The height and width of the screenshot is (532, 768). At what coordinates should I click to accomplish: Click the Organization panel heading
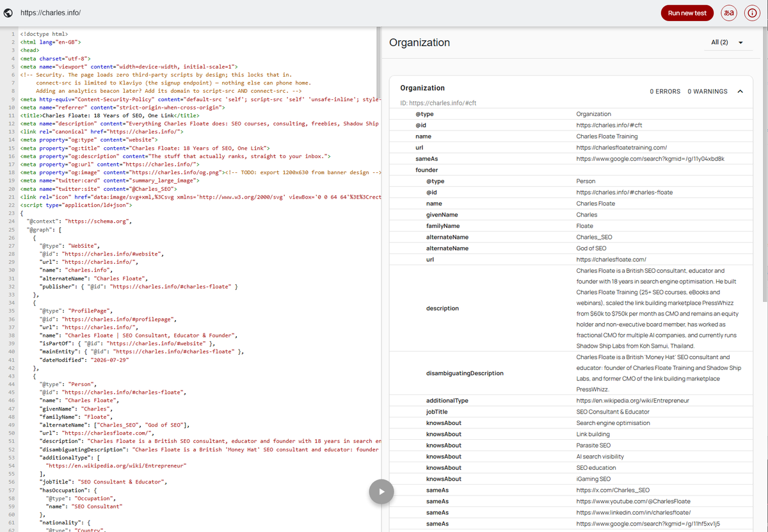point(419,42)
